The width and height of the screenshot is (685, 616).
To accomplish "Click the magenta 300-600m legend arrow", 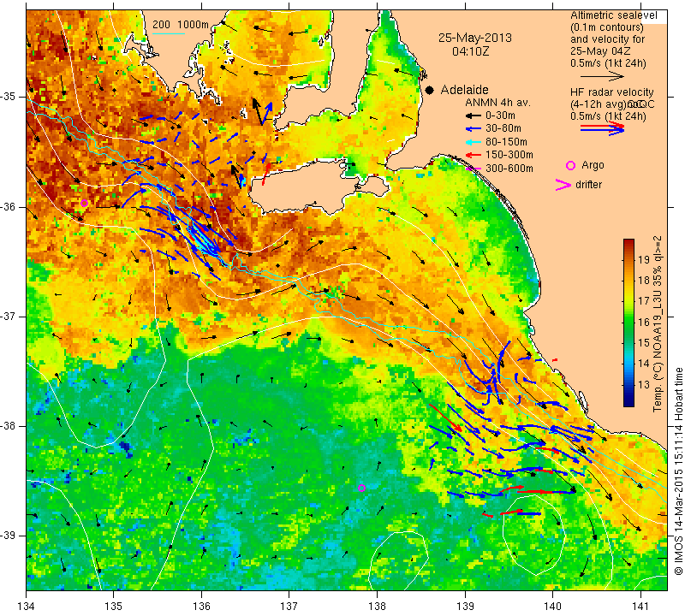I will (473, 169).
